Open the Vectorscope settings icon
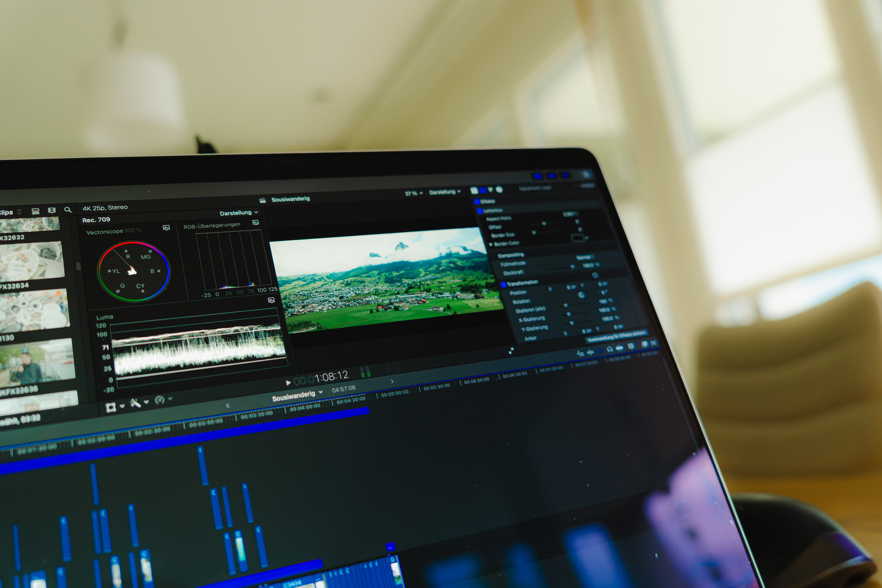The height and width of the screenshot is (588, 882). (x=166, y=228)
